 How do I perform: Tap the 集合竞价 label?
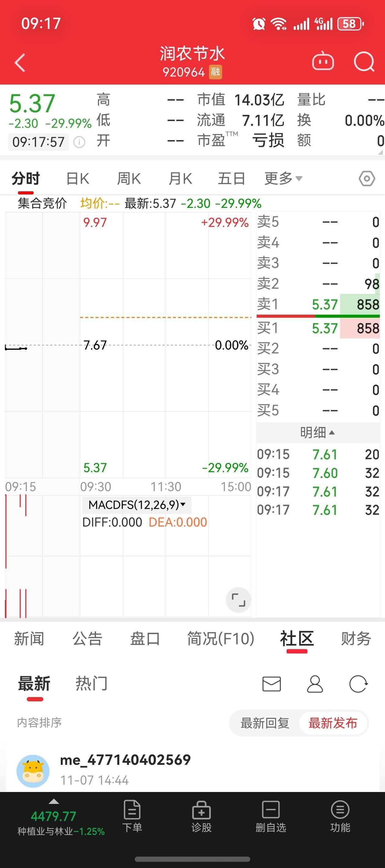click(42, 204)
